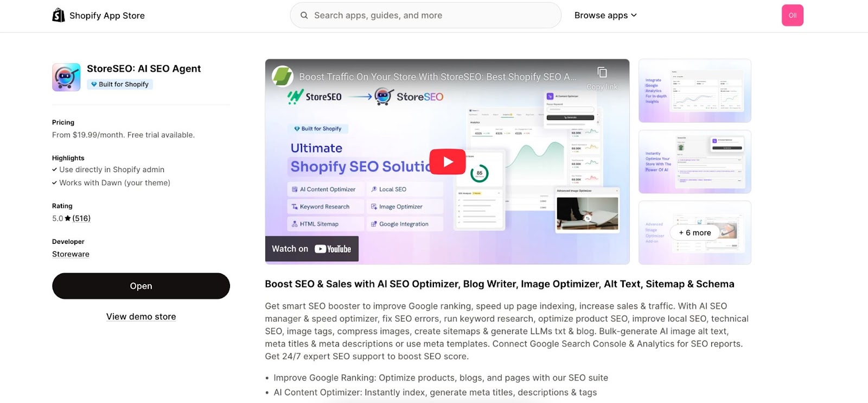Click 'Works with Dawn (your theme)' highlight
The height and width of the screenshot is (403, 868).
pos(114,183)
